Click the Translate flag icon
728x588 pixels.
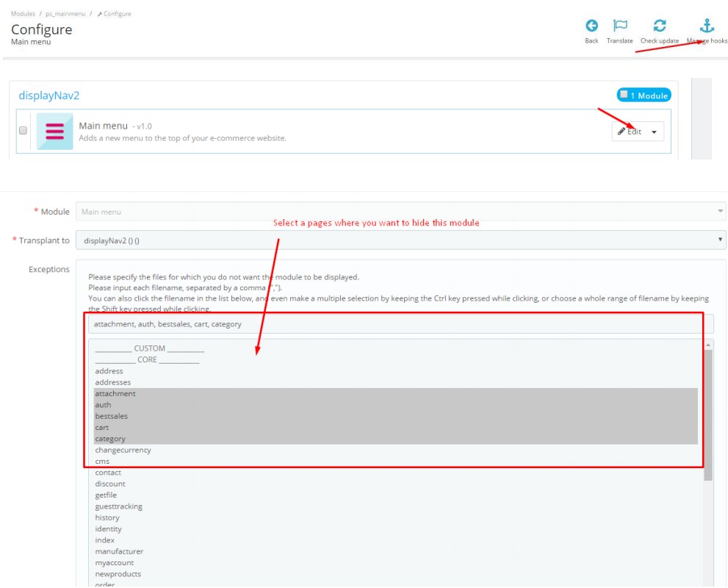coord(620,26)
